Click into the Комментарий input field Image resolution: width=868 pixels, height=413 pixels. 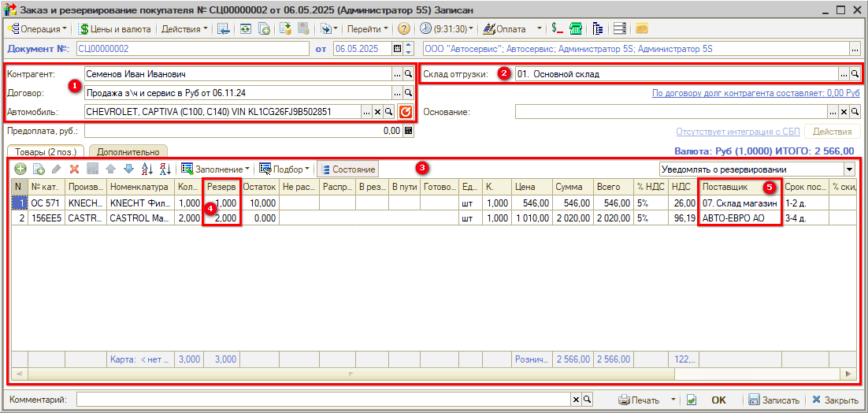tap(327, 400)
